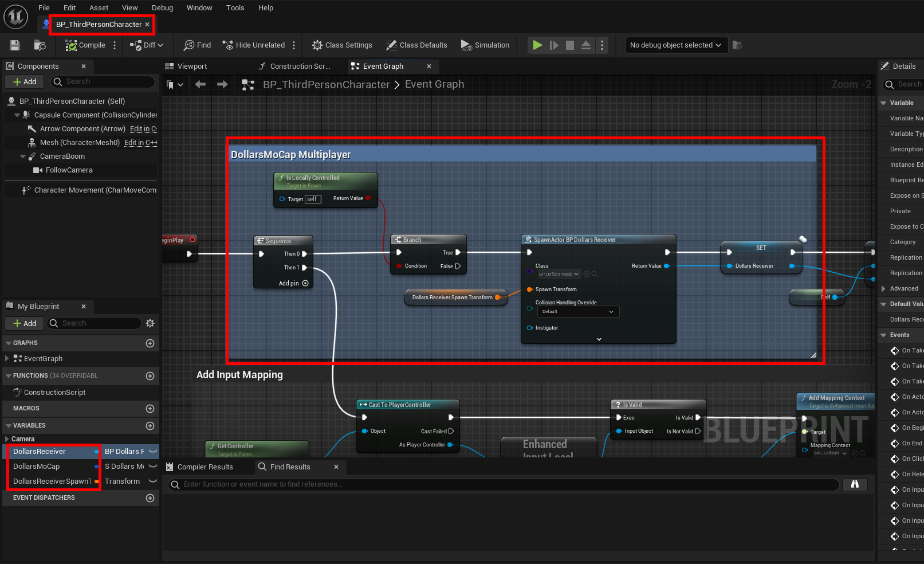924x564 pixels.
Task: Toggle visibility eye for DollarsReceiver variable
Action: click(153, 452)
